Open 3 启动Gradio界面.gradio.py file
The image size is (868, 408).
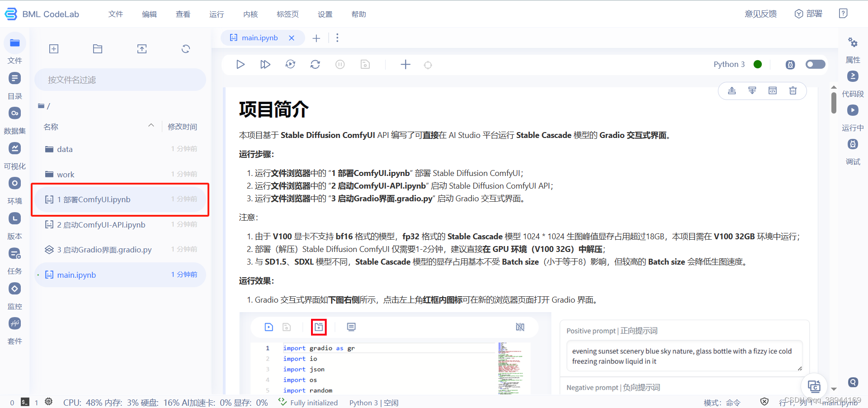[120, 250]
